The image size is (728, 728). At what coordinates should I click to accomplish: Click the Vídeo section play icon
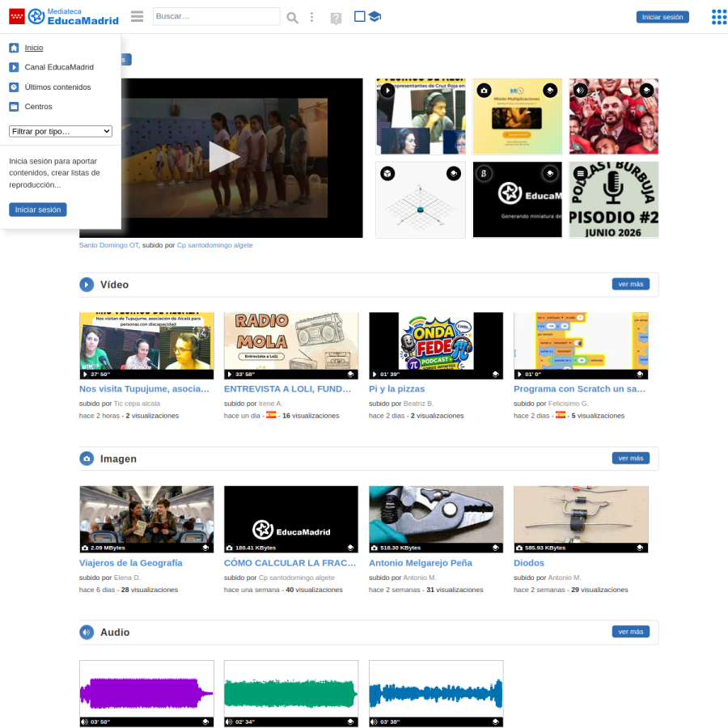coord(87,285)
